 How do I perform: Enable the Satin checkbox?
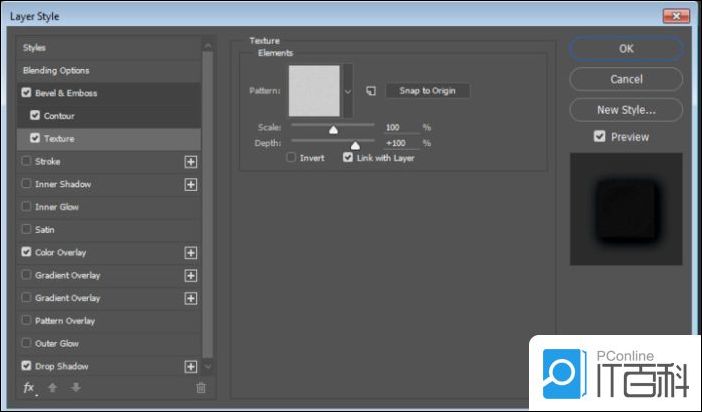click(26, 229)
